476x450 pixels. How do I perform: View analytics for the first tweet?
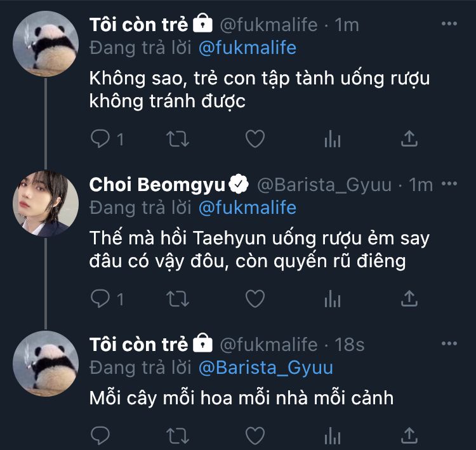point(333,138)
